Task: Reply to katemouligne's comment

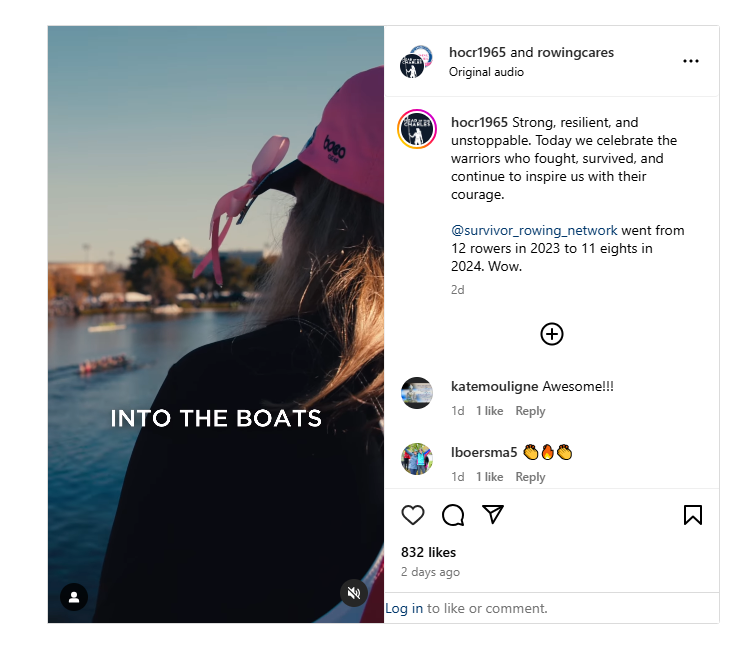Action: pos(530,411)
